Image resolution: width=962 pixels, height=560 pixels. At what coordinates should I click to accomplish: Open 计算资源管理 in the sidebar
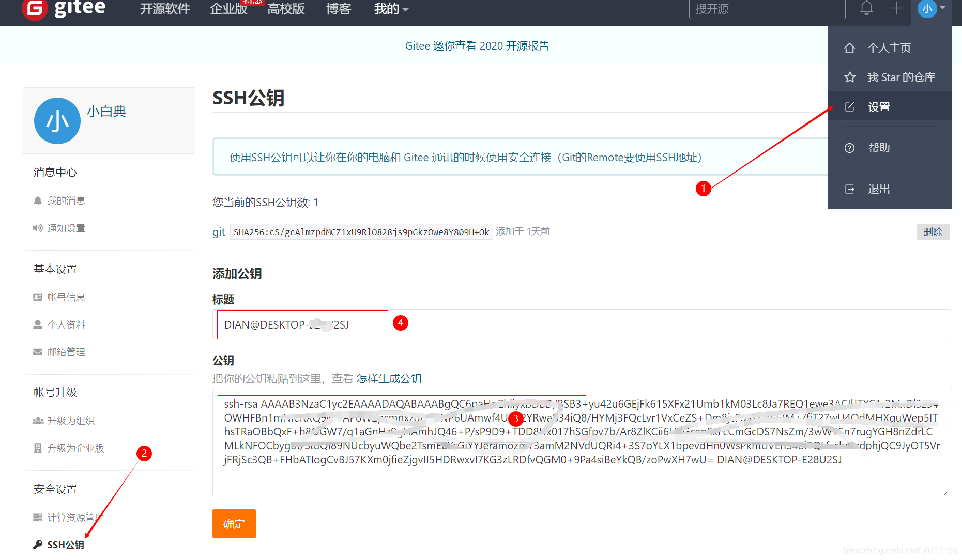[x=75, y=517]
